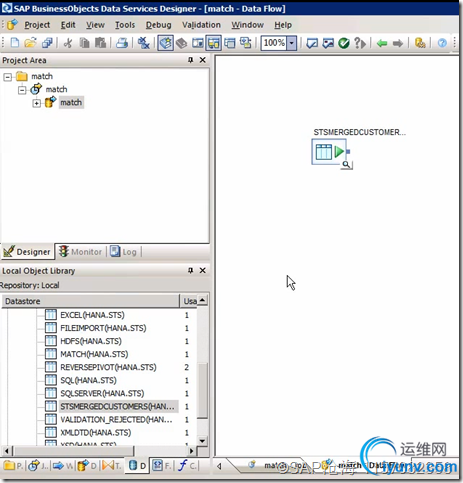
Task: Close the Project Area panel
Action: (202, 60)
